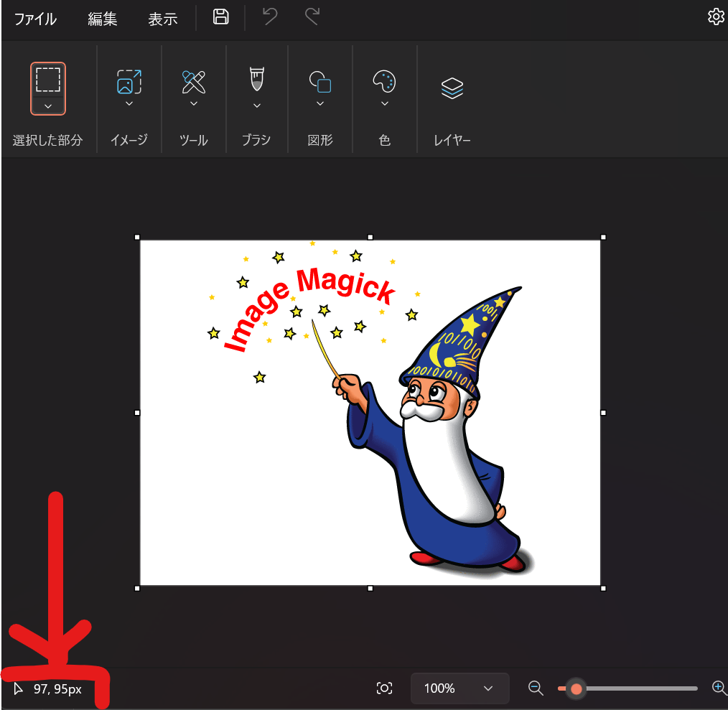Click the undo button
Viewport: 728px width, 710px height.
pos(269,17)
